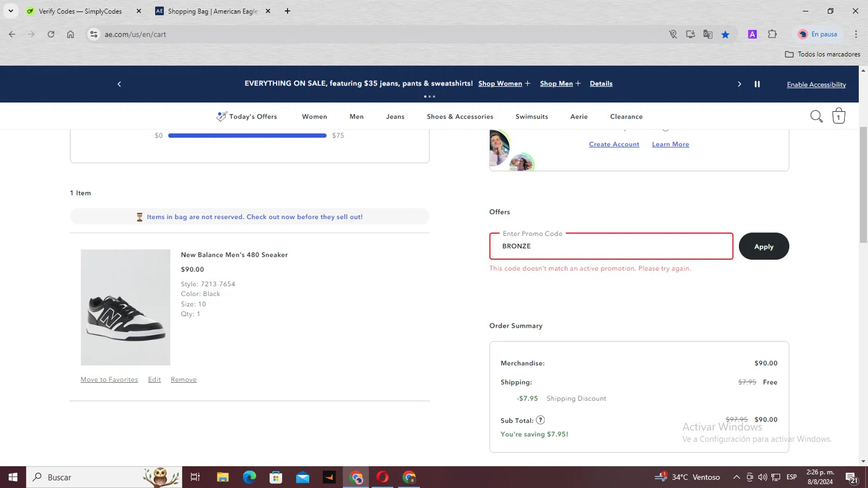Open the tab search dropdown arrow
The image size is (868, 488).
10,11
